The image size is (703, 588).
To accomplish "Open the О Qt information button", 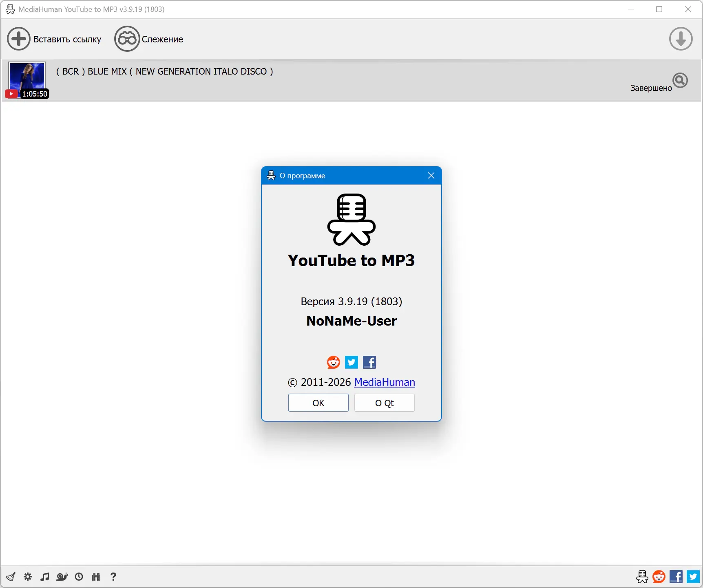I will (x=385, y=403).
